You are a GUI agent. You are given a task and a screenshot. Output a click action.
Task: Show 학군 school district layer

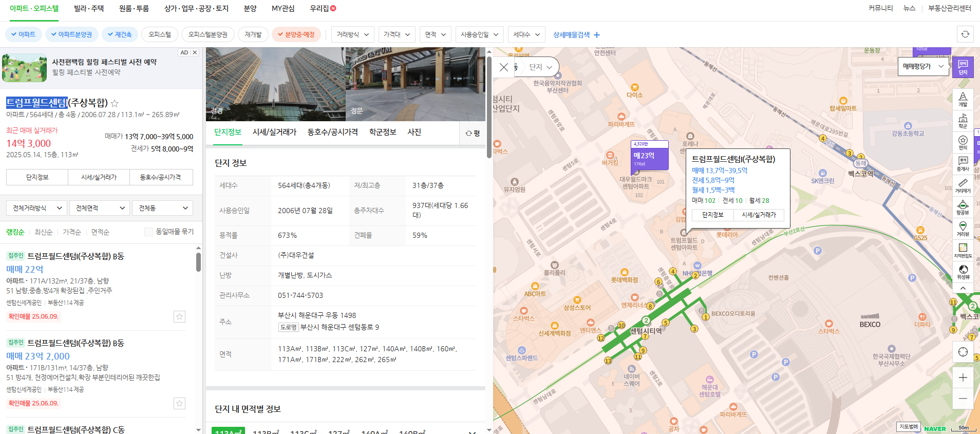click(x=963, y=121)
